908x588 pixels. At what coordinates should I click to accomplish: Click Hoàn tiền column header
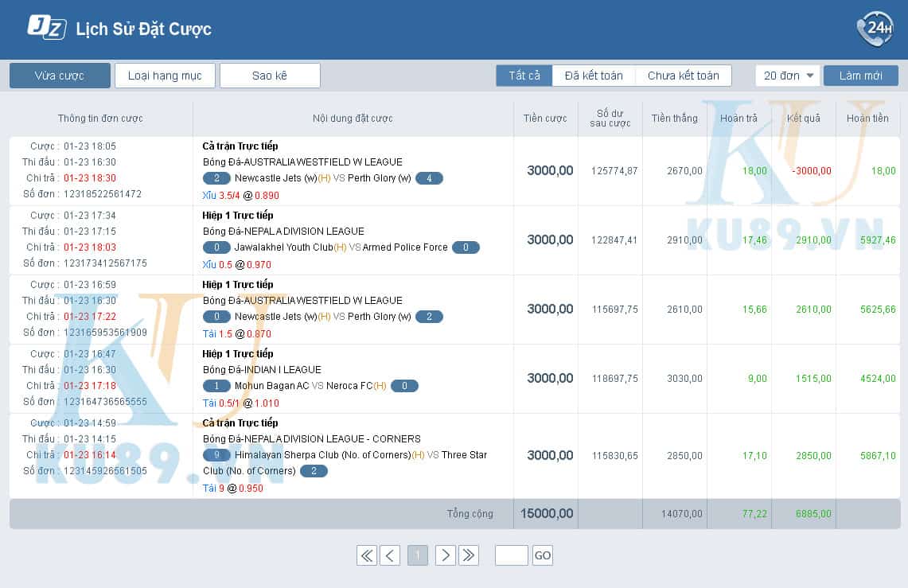pyautogui.click(x=867, y=119)
